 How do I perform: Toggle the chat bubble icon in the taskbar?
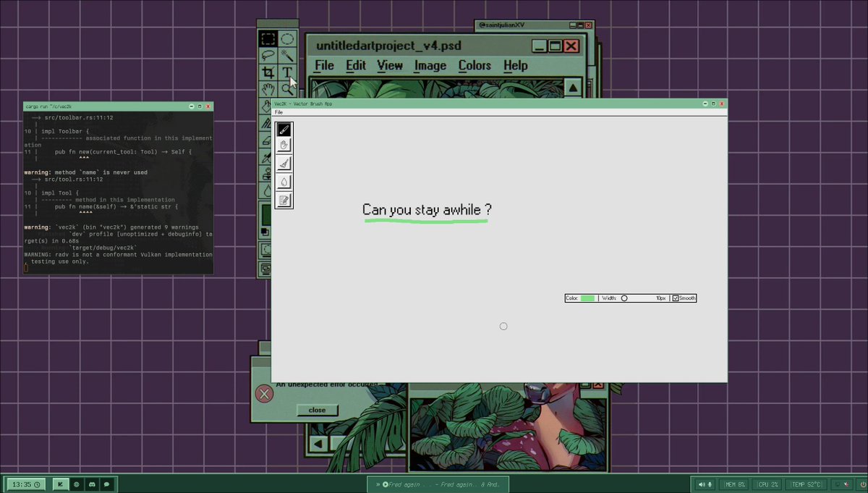(106, 484)
